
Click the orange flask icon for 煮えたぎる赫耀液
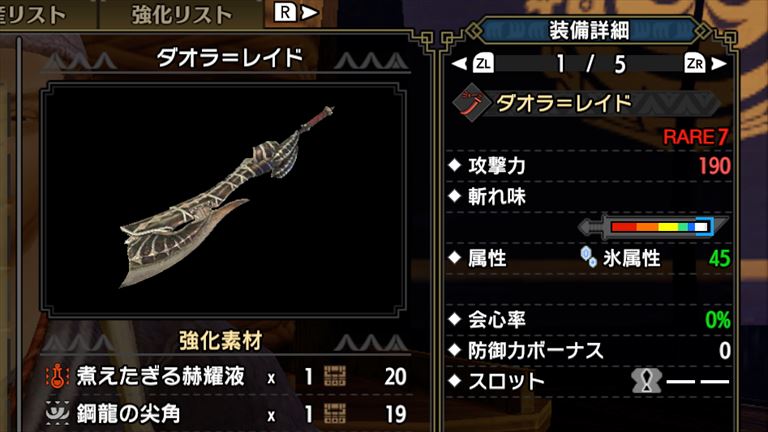(57, 376)
